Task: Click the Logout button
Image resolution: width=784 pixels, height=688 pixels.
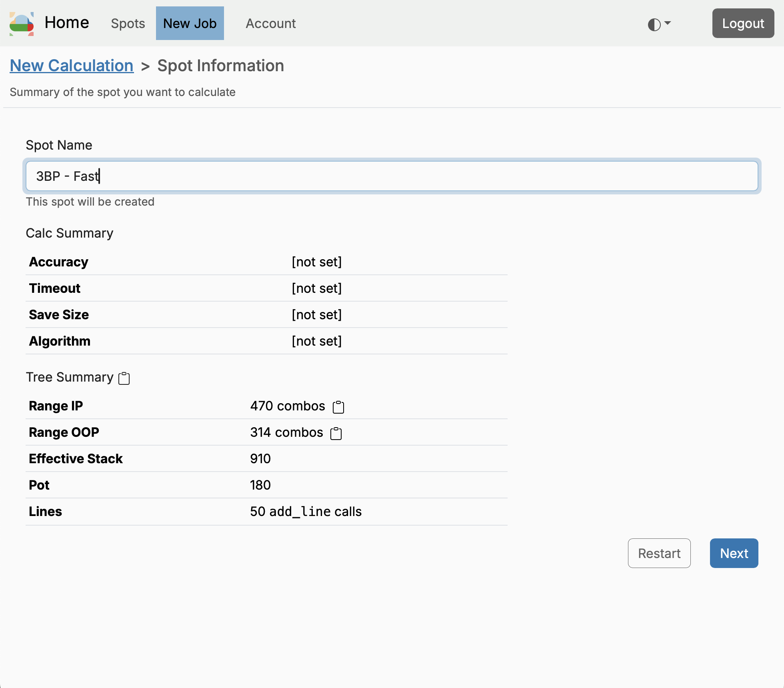Action: click(x=743, y=24)
